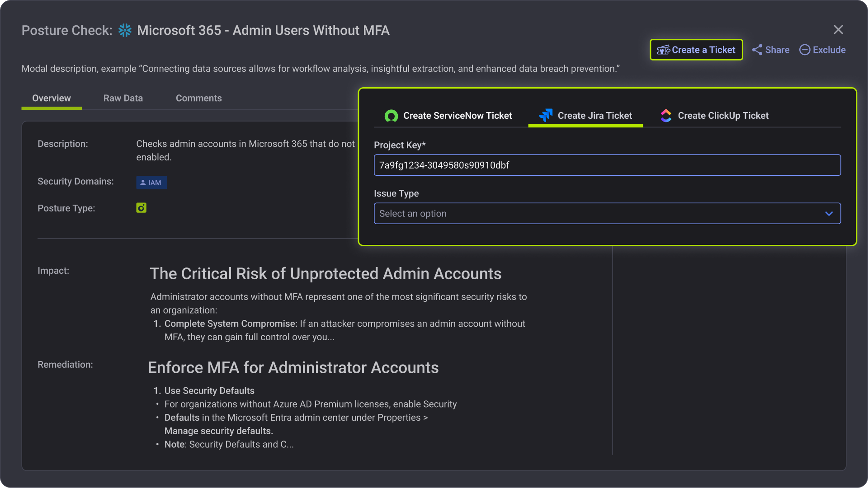Select the Create ClickUp Ticket tab
Screen dimensions: 868x488
[x=714, y=116]
